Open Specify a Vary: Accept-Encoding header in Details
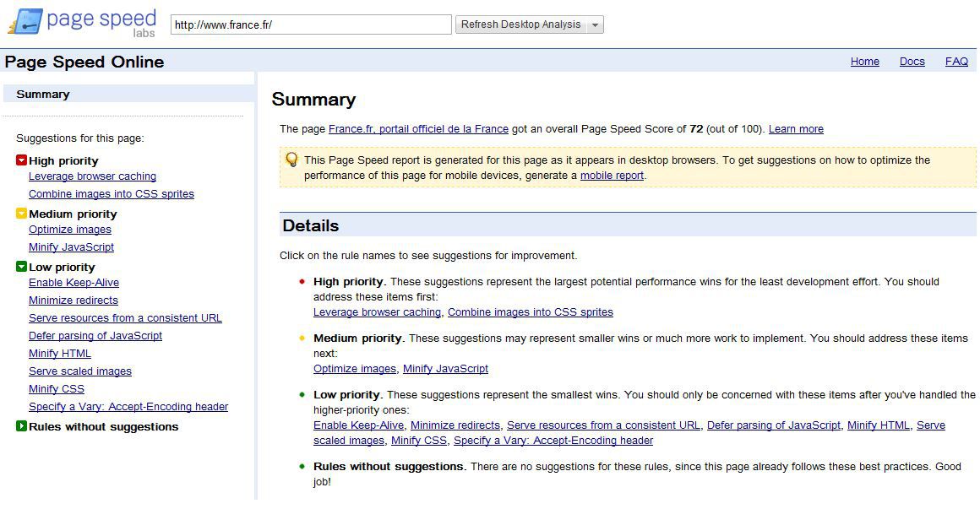The image size is (980, 509). (553, 441)
